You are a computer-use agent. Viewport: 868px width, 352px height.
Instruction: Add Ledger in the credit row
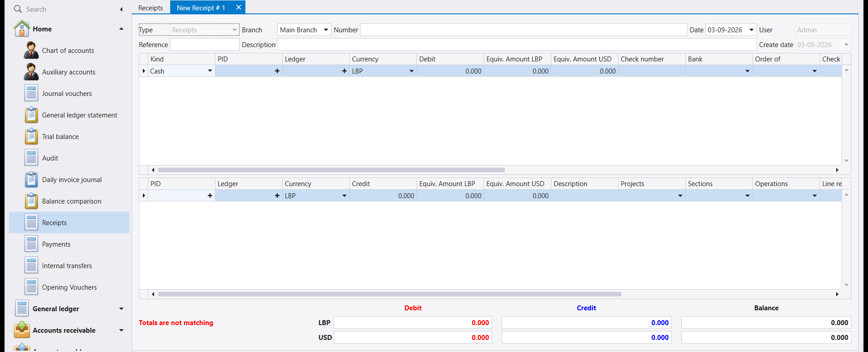click(x=277, y=196)
